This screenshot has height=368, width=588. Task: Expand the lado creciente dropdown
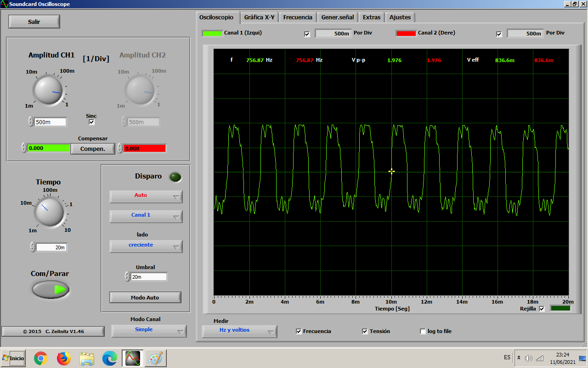(146, 246)
